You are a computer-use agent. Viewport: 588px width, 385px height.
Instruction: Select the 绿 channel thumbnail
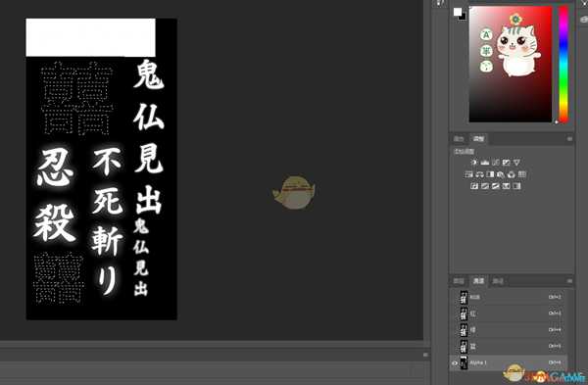pyautogui.click(x=464, y=330)
